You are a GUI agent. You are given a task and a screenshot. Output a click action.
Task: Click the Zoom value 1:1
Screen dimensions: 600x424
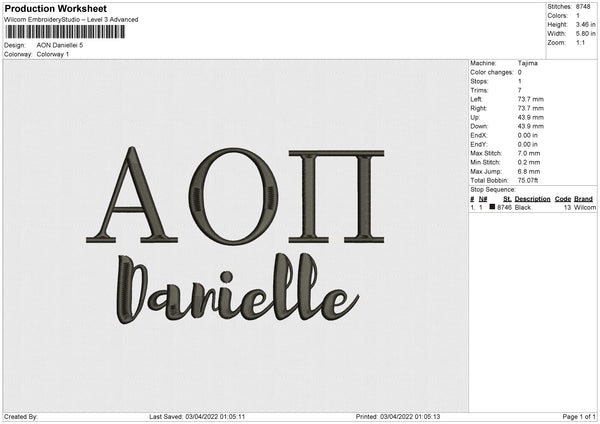point(580,42)
